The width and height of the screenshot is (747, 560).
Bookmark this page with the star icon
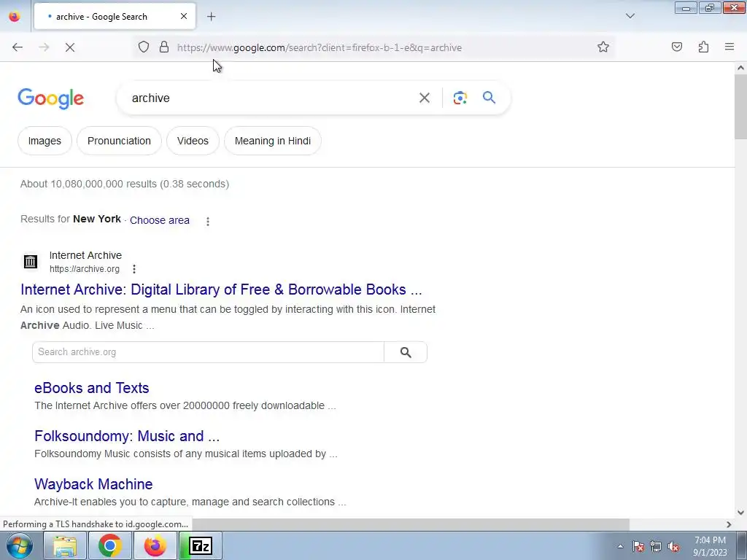click(603, 47)
